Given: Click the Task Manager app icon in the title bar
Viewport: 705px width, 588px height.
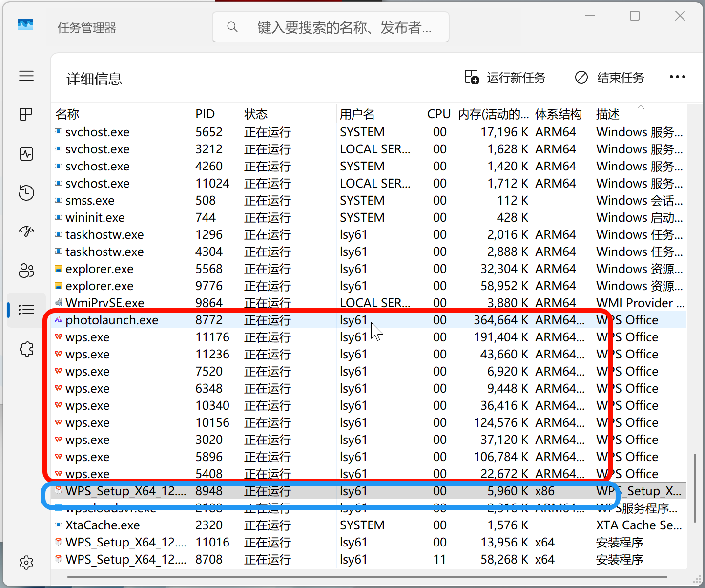Looking at the screenshot, I should pyautogui.click(x=25, y=24).
